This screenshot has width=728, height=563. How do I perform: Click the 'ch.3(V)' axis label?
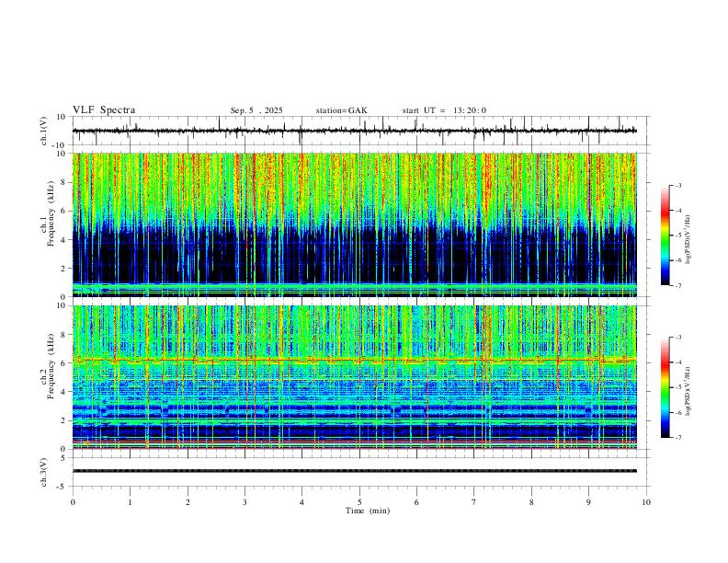pos(44,472)
